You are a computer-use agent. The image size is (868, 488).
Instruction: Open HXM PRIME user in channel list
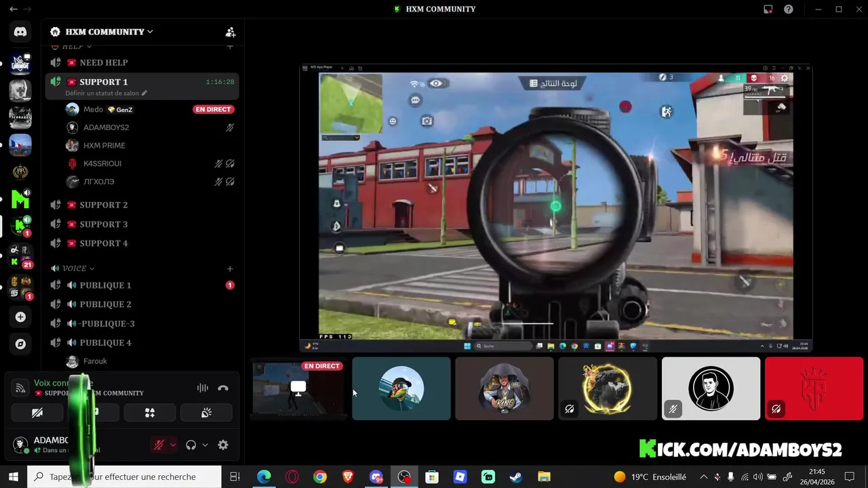[149, 145]
